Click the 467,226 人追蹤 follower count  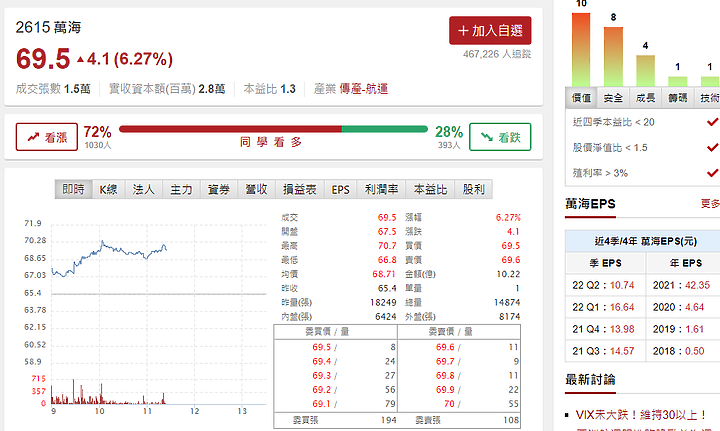pyautogui.click(x=497, y=54)
